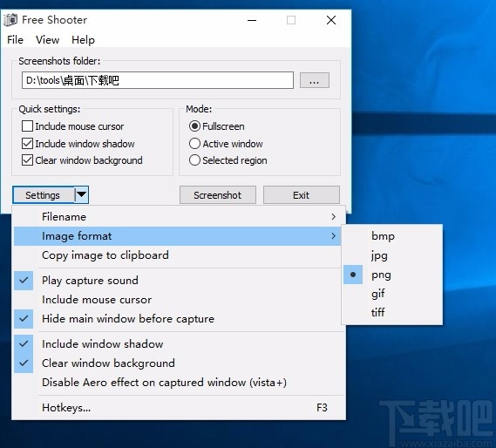Screen dimensions: 496x448
Task: Click the Settings button
Action: (x=44, y=195)
